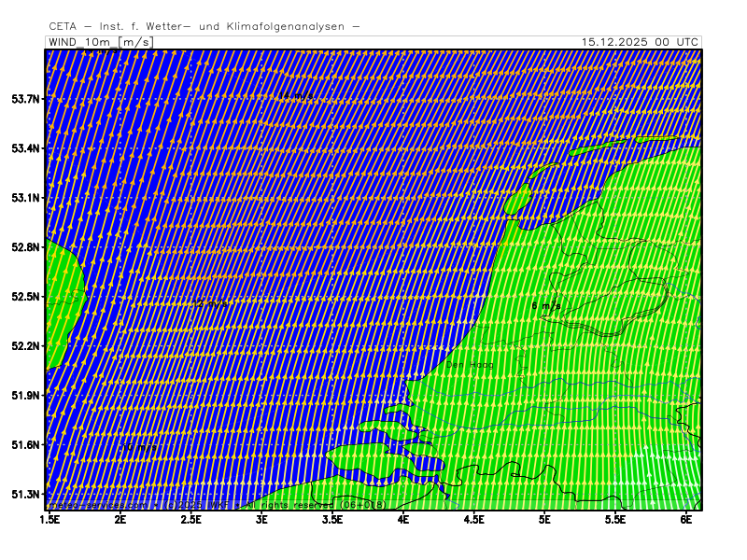Viewport: 747px width, 560px height.
Task: Click the "52.2N" latitude axis label
Action: point(25,346)
